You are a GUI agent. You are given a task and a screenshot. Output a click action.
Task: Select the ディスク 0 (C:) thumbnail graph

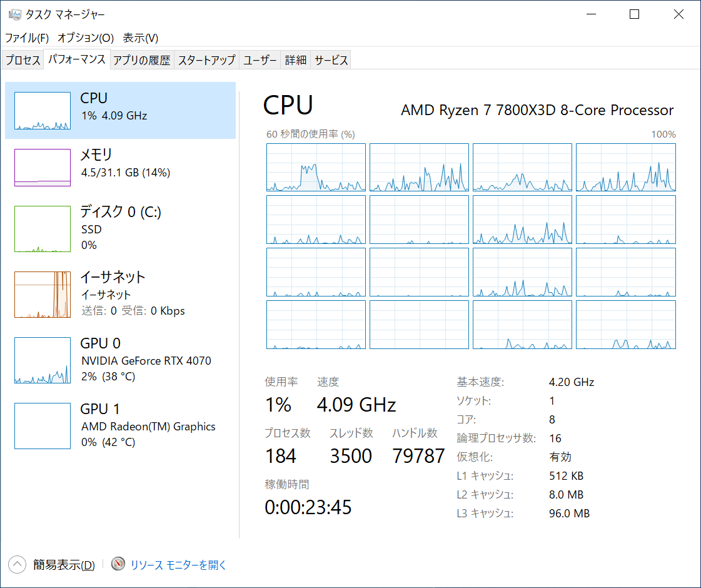tap(43, 229)
